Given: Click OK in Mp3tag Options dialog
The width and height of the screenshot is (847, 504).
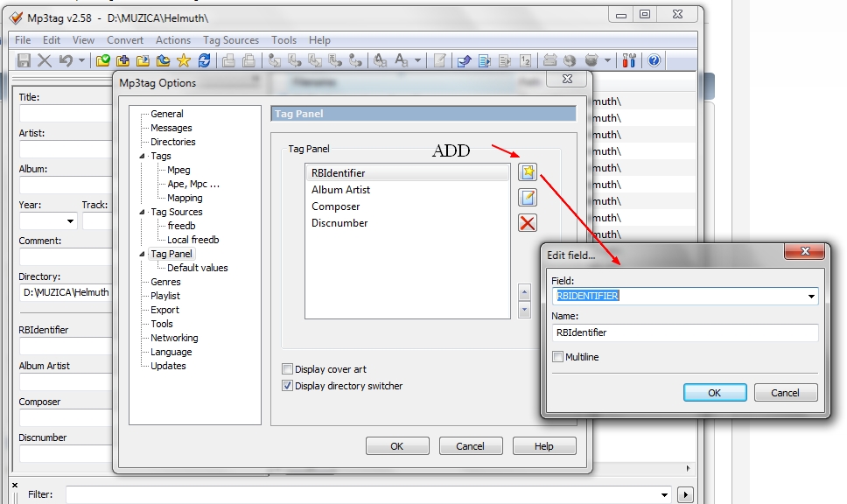Looking at the screenshot, I should coord(397,446).
